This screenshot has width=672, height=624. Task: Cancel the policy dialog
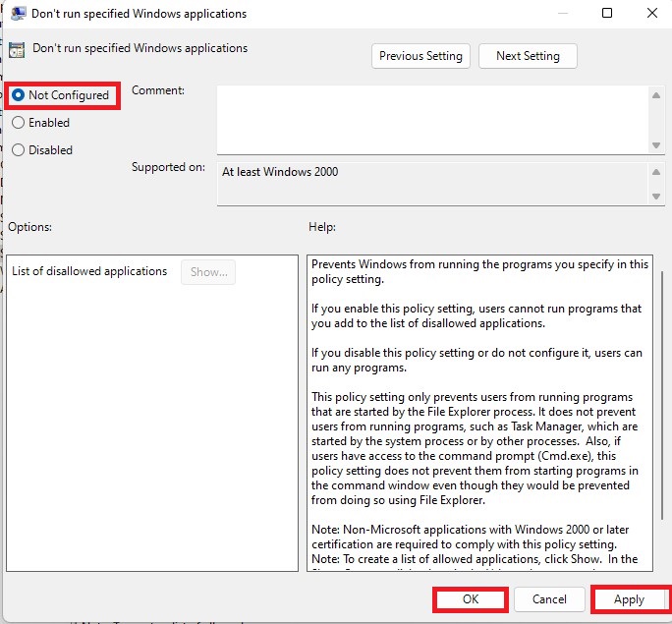pyautogui.click(x=549, y=599)
